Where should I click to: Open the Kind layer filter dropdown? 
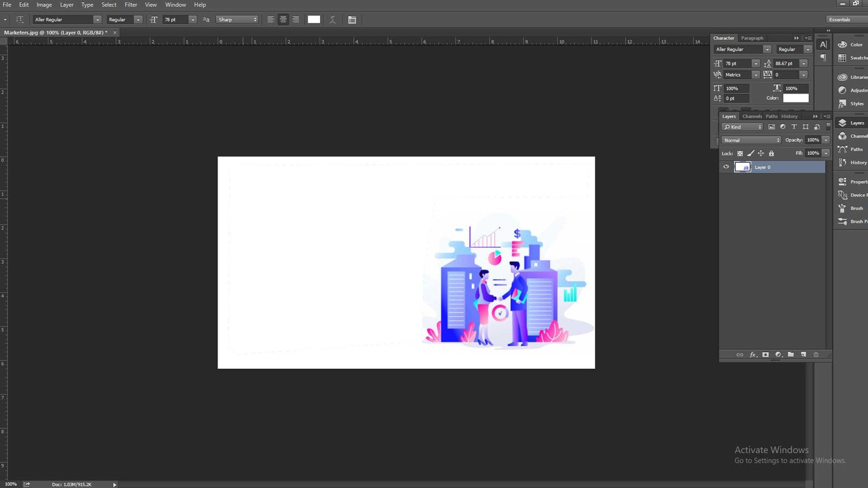[742, 127]
